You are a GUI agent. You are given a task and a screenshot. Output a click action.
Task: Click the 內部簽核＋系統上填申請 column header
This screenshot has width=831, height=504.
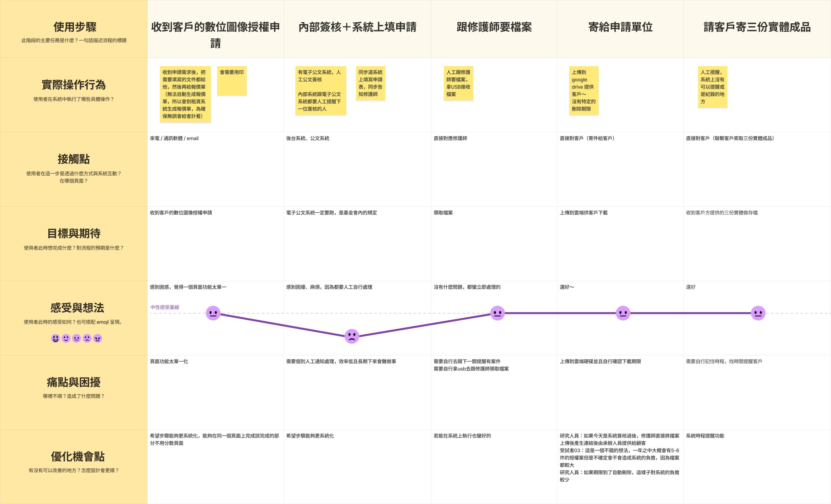click(357, 27)
